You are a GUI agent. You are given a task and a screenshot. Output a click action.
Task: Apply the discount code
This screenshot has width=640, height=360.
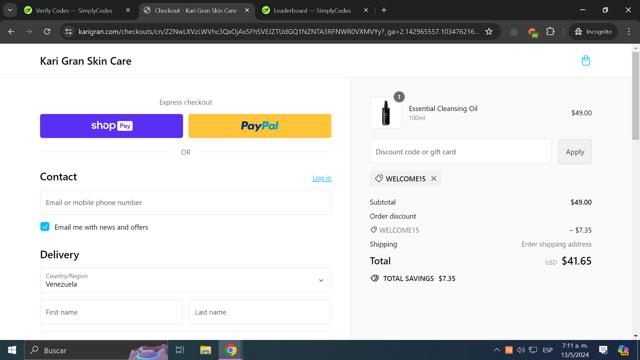(x=575, y=152)
